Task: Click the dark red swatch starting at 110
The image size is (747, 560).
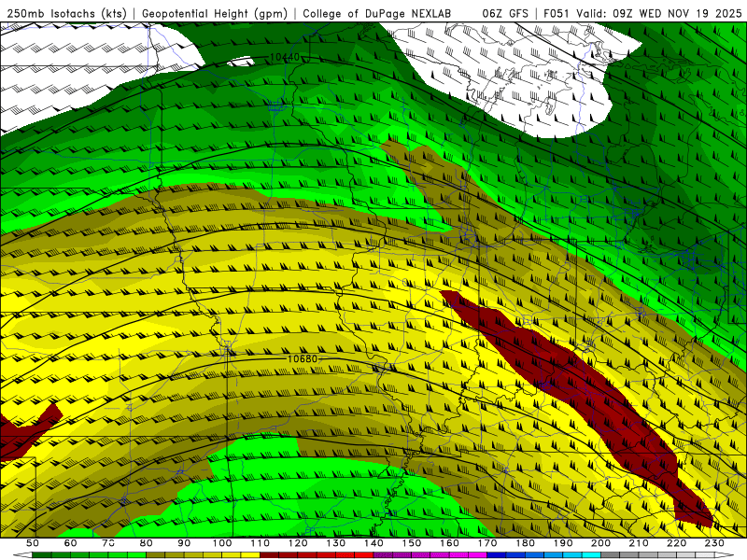Action: (x=269, y=554)
